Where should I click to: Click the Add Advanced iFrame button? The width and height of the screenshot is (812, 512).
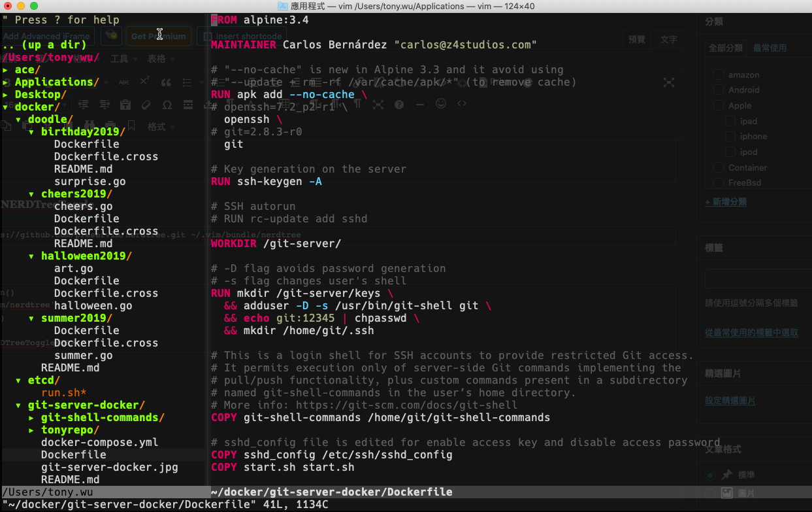click(x=46, y=36)
